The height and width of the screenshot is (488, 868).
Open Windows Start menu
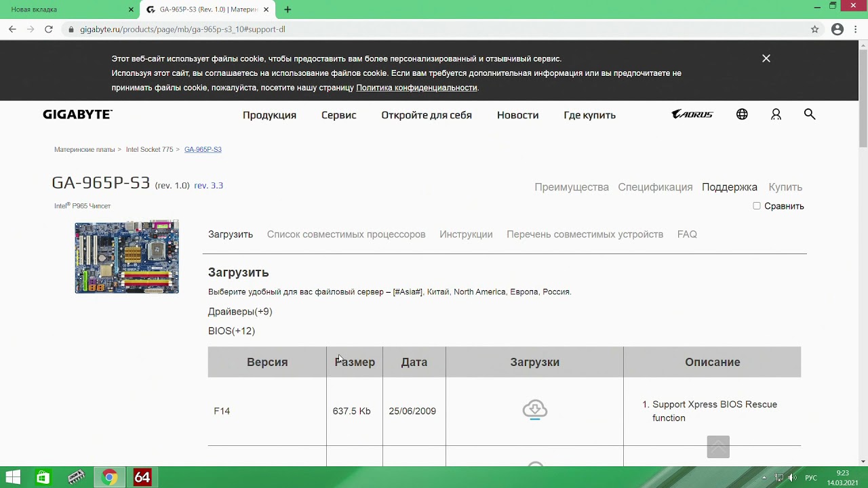tap(12, 477)
